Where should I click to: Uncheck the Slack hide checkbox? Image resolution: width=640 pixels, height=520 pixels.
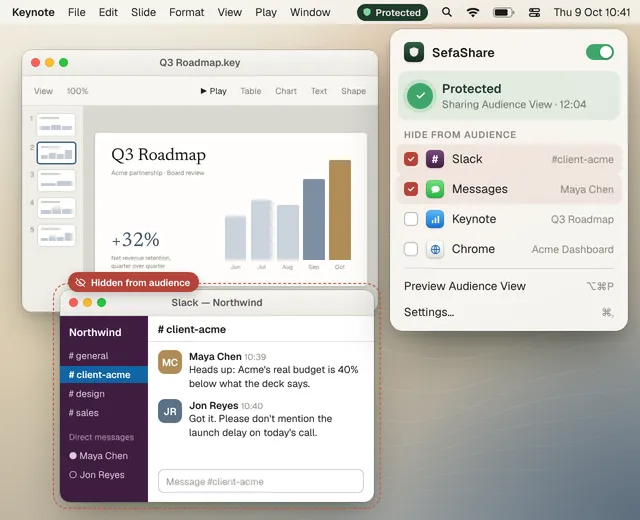click(x=411, y=159)
